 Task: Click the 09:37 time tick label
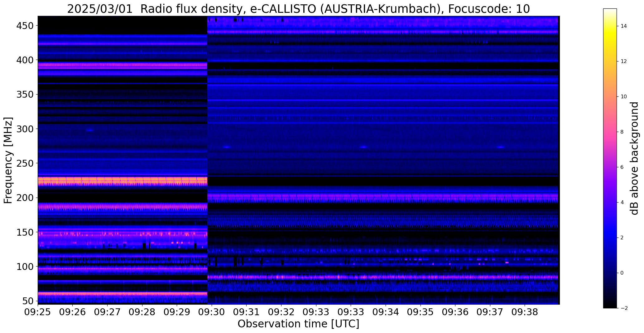[x=490, y=312]
